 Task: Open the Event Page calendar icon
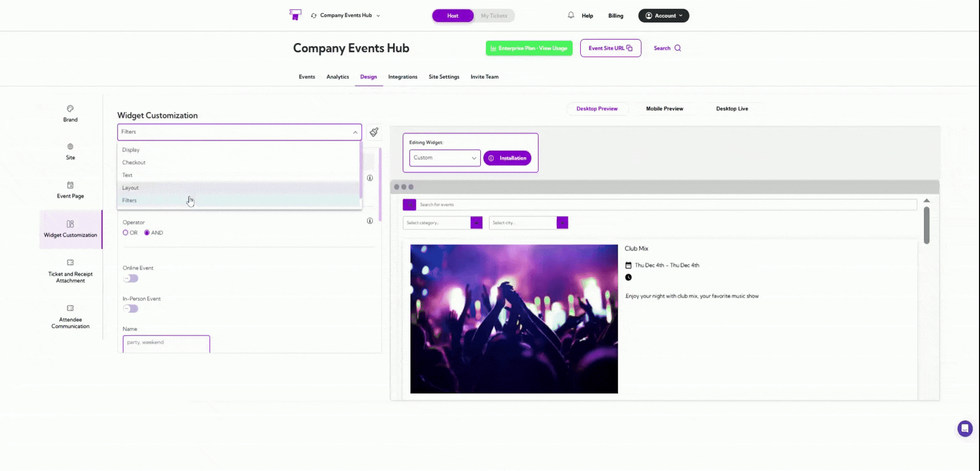(70, 185)
